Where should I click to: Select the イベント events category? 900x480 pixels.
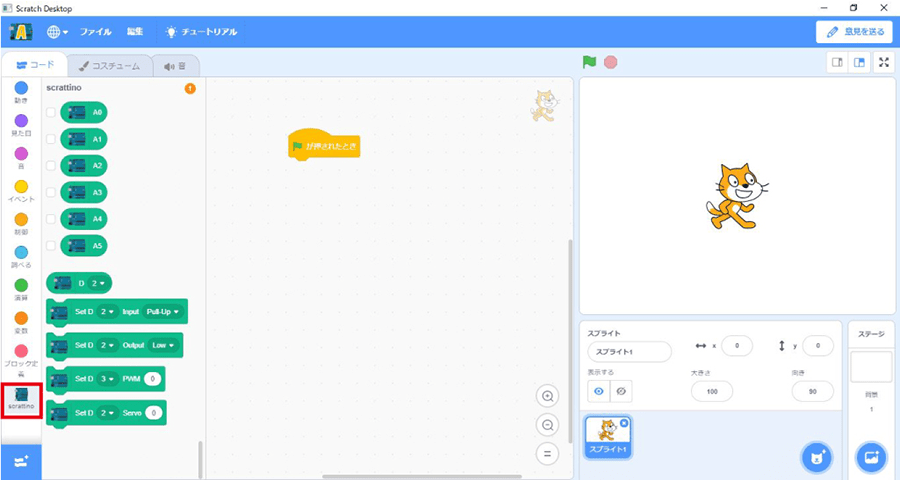click(x=21, y=191)
